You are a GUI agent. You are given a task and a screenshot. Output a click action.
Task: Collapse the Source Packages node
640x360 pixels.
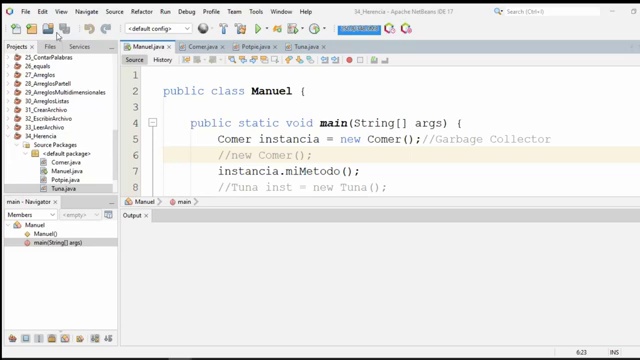coord(17,145)
